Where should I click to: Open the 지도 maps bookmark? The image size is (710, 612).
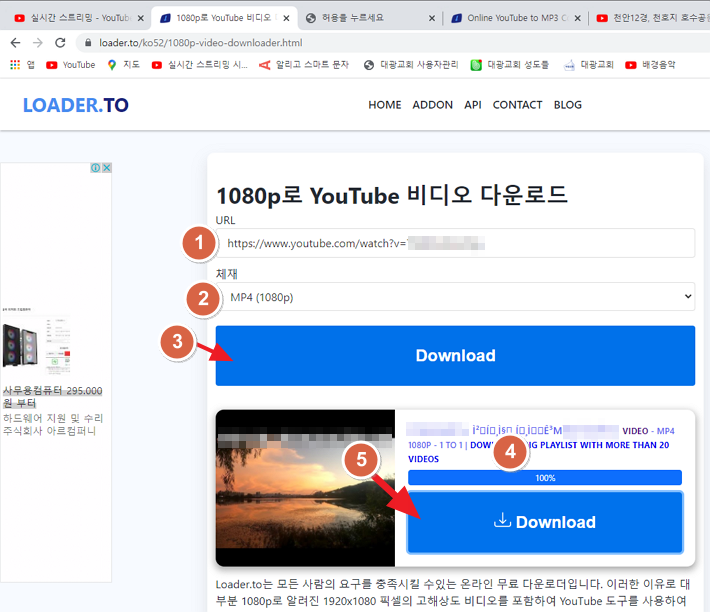(x=124, y=65)
